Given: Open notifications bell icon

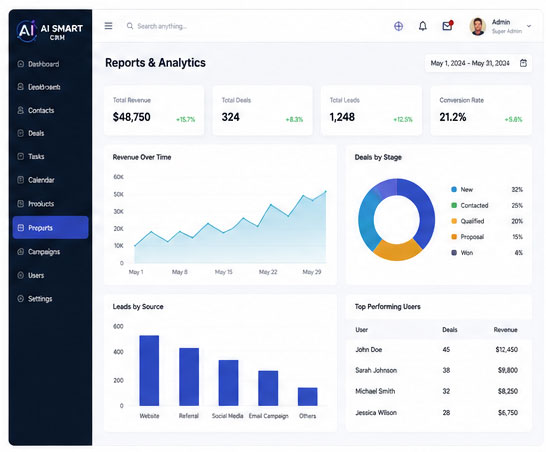Looking at the screenshot, I should click(423, 26).
